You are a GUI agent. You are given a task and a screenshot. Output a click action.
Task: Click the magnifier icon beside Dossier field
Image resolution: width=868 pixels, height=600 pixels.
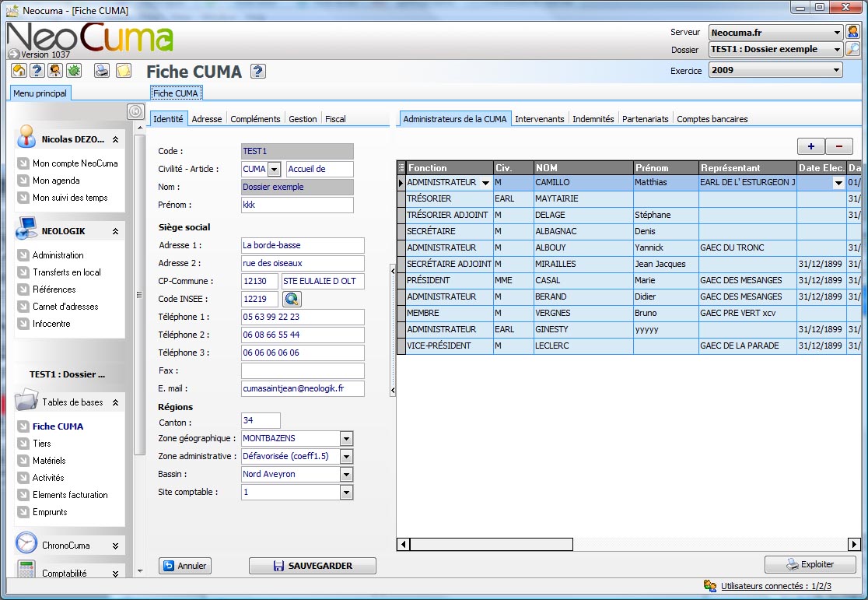click(852, 49)
